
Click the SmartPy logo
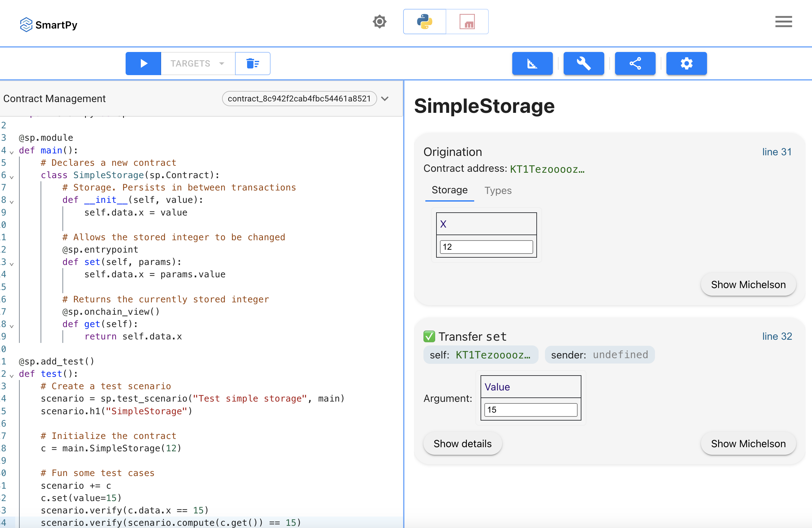pyautogui.click(x=49, y=25)
